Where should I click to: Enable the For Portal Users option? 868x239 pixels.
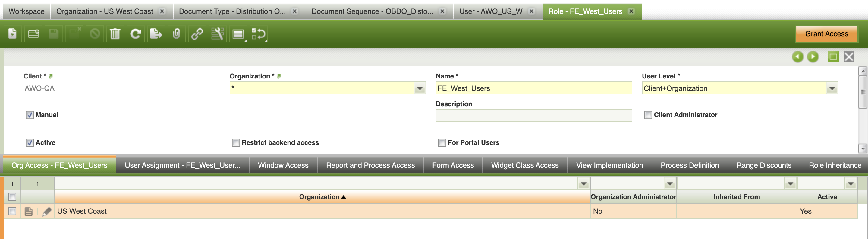point(442,143)
